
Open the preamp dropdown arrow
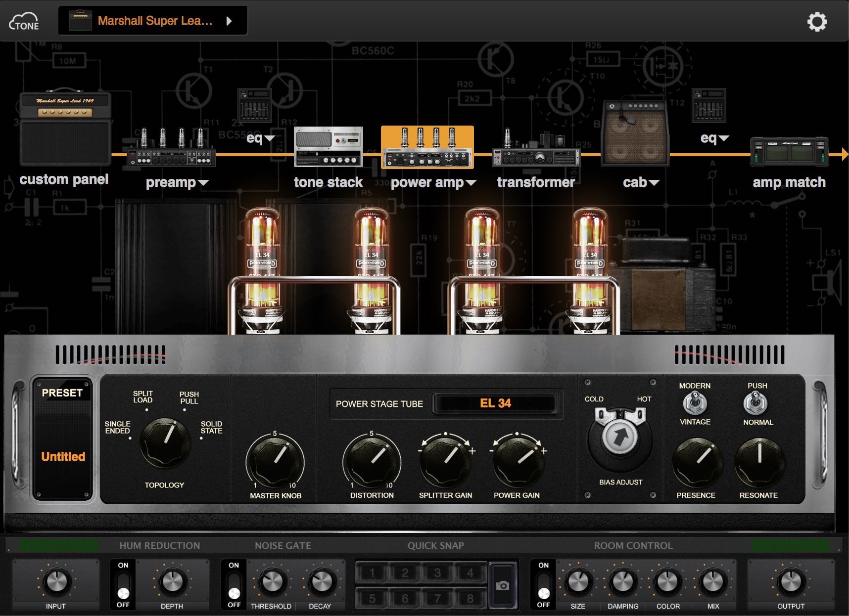(x=203, y=183)
